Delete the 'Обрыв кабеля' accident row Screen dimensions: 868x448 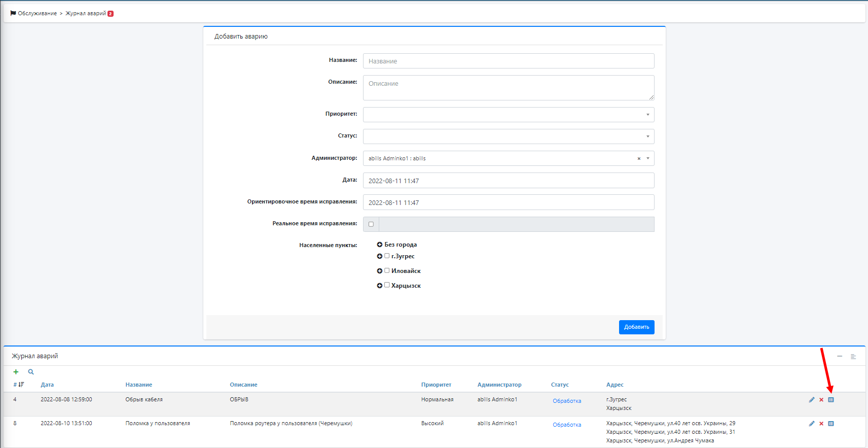821,400
